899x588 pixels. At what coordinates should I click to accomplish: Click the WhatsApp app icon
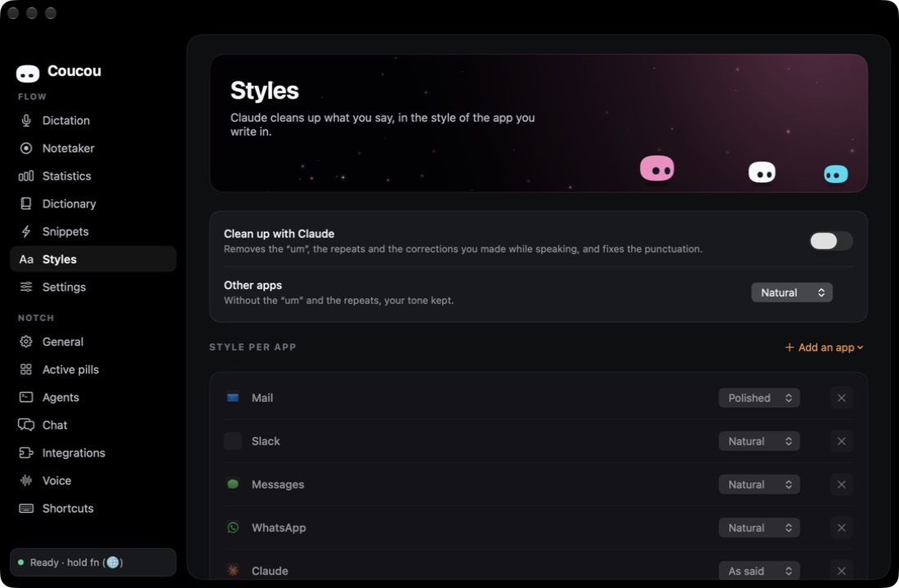(233, 528)
